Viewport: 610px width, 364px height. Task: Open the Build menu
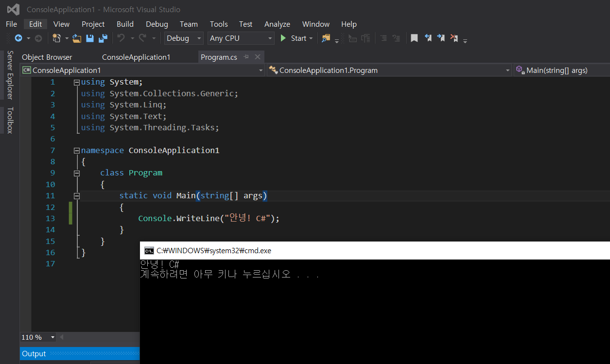125,24
